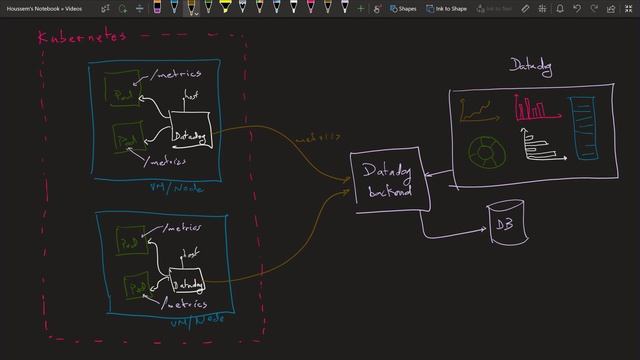Select the highlighted orange pencil

click(x=191, y=7)
